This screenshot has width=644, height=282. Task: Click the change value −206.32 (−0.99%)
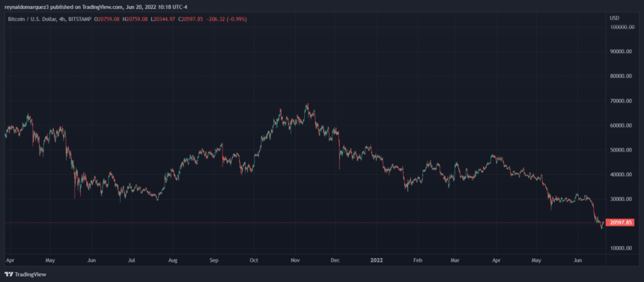226,19
